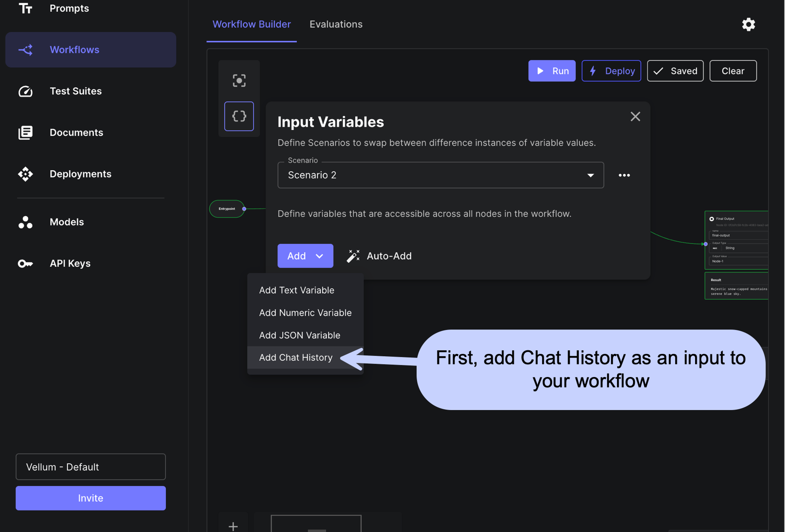
Task: Click the Saved button
Action: 675,71
